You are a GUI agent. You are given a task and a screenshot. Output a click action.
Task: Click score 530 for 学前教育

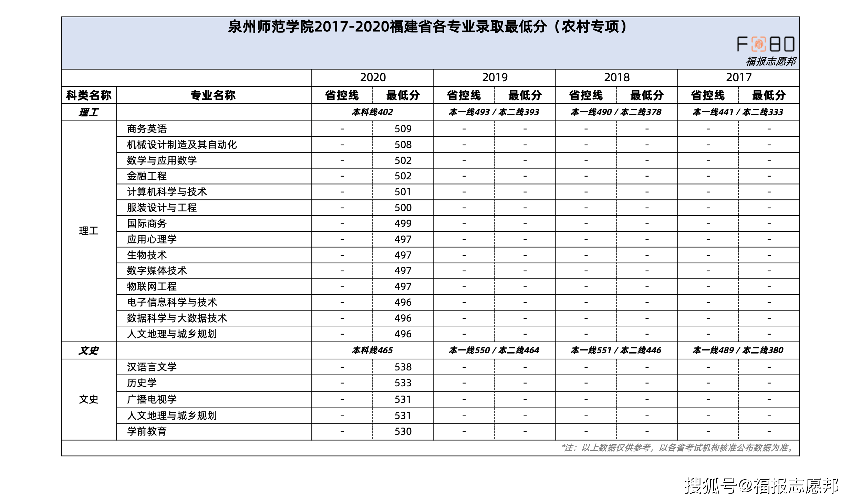point(403,431)
